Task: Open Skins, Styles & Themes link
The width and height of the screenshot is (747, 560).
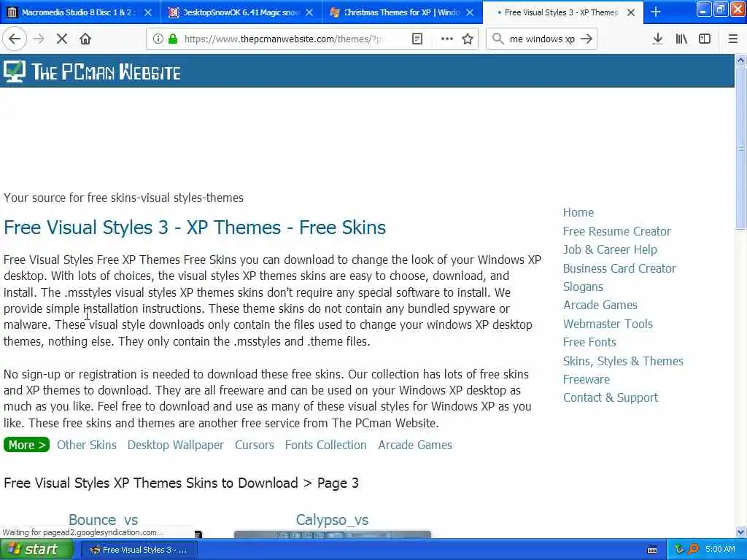Action: pos(623,361)
